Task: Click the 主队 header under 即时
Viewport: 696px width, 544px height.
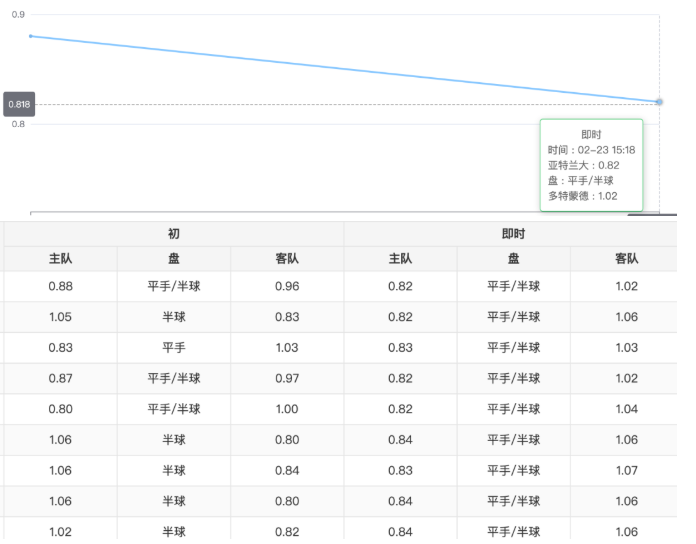Action: 400,259
